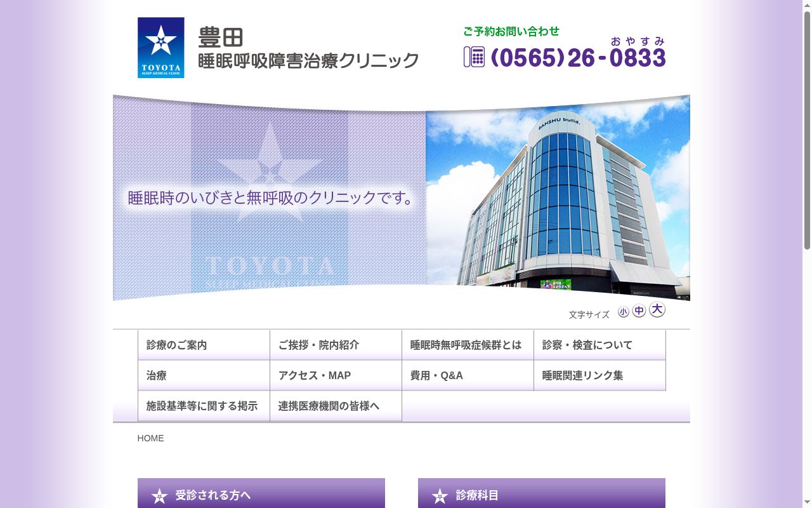Viewport: 812px width, 508px height.
Task: Click the 文字サイズ label
Action: 589,314
